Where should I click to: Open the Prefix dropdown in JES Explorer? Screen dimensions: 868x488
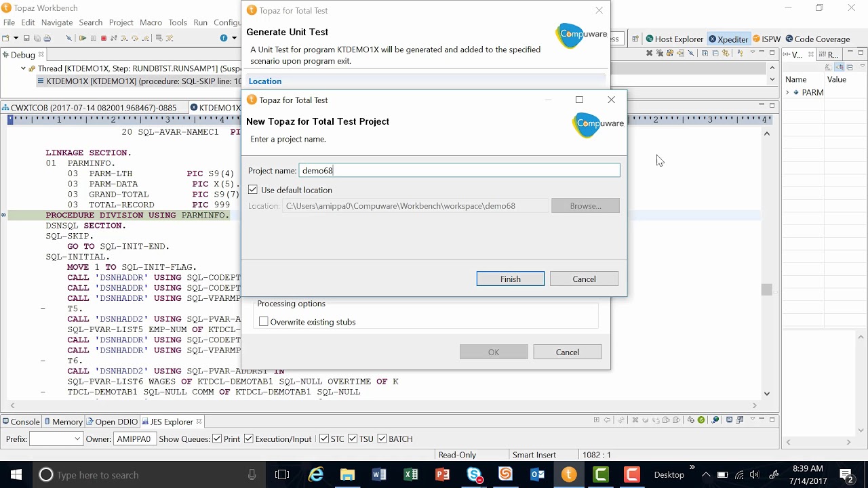click(76, 439)
